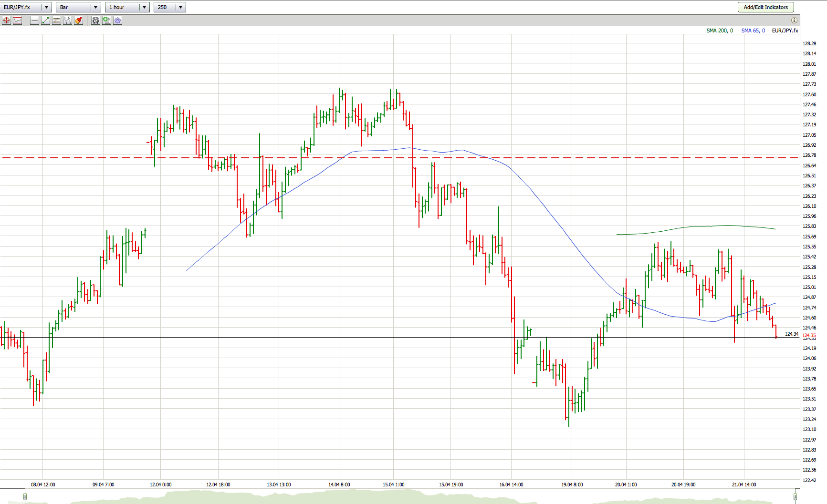The width and height of the screenshot is (827, 504).
Task: Select the trend line drawing tool
Action: (45, 21)
